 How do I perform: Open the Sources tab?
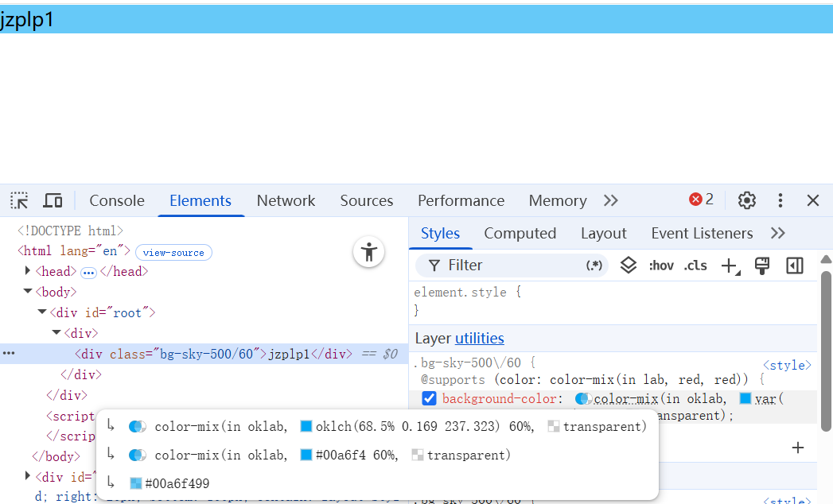coord(367,200)
